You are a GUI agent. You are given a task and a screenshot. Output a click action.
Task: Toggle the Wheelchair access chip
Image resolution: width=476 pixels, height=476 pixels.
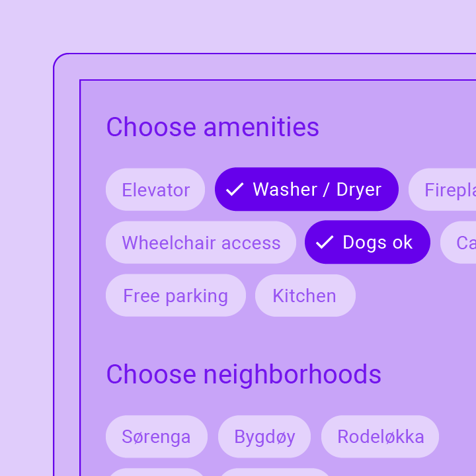[x=201, y=242]
